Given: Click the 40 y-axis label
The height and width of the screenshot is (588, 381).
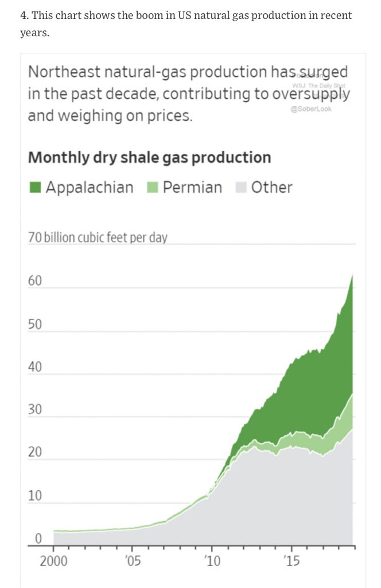Looking at the screenshot, I should (x=35, y=367).
